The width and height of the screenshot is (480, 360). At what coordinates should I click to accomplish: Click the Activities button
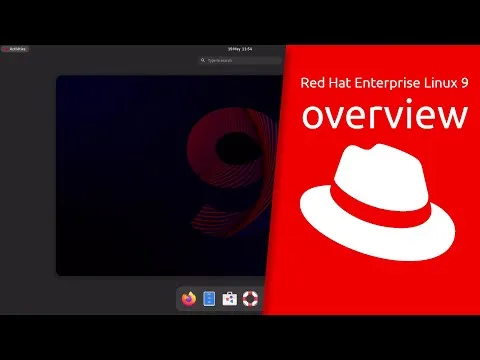click(x=15, y=49)
